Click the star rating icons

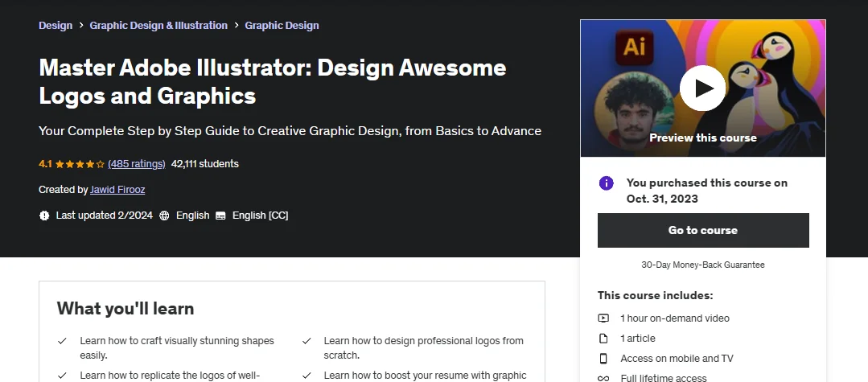pyautogui.click(x=80, y=164)
